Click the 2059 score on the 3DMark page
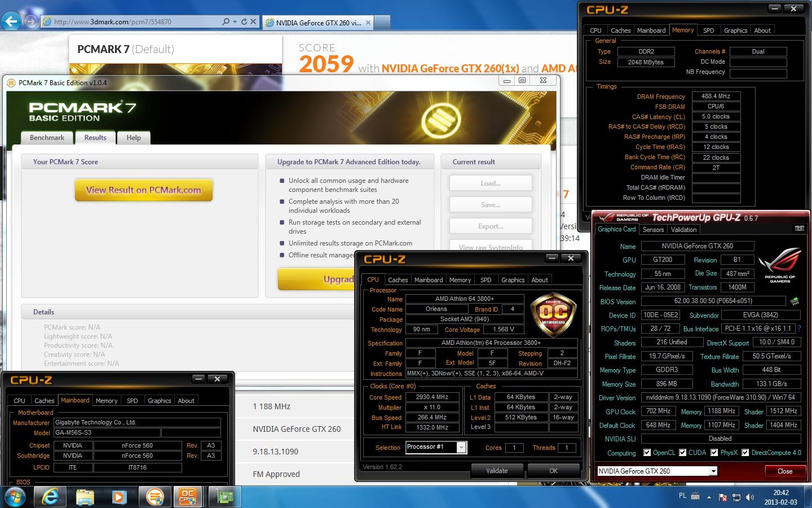 click(326, 64)
